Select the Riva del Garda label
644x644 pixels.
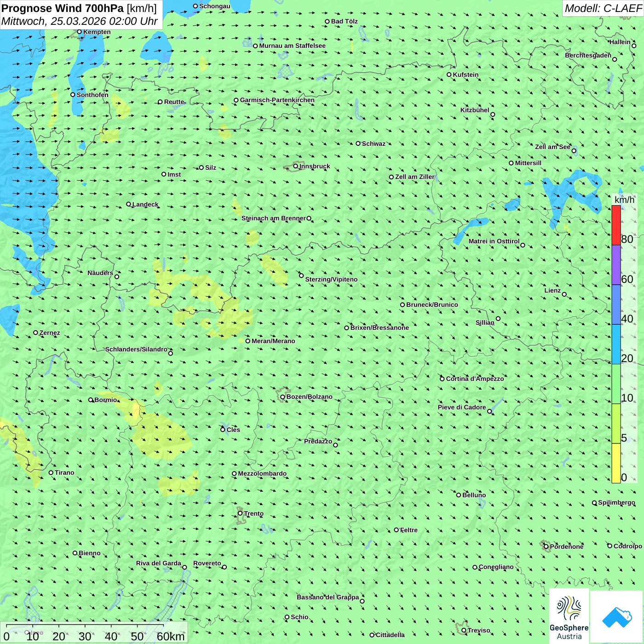tap(159, 563)
